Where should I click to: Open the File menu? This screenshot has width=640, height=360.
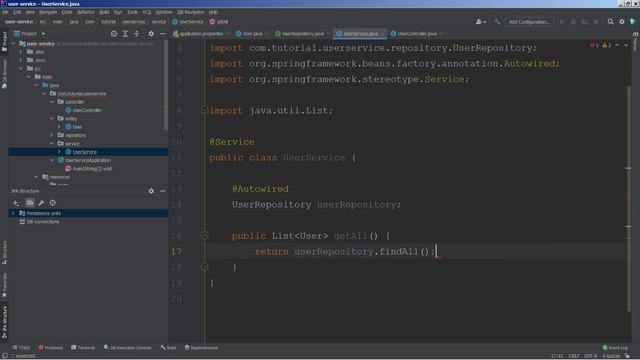tap(5, 12)
